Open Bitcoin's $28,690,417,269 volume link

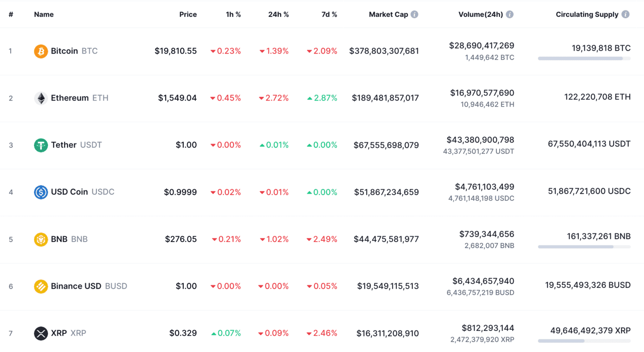coord(481,46)
